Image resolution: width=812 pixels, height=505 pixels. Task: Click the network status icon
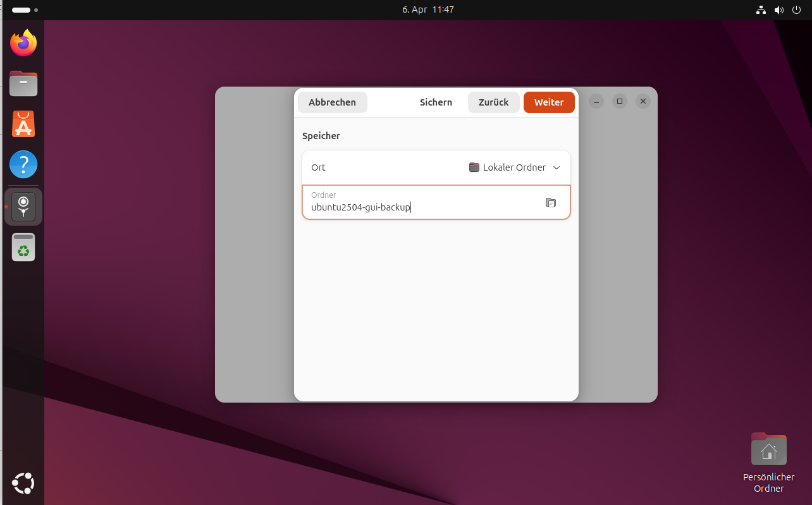[x=761, y=10]
